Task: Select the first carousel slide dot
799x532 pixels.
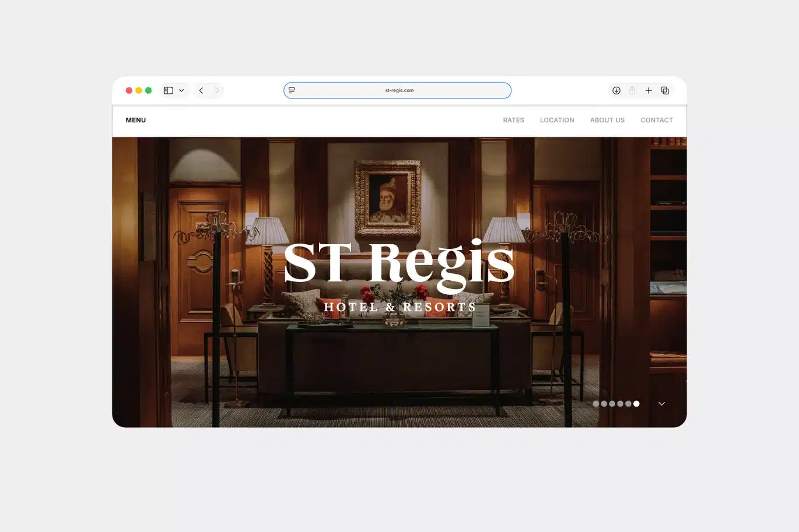Action: point(596,404)
